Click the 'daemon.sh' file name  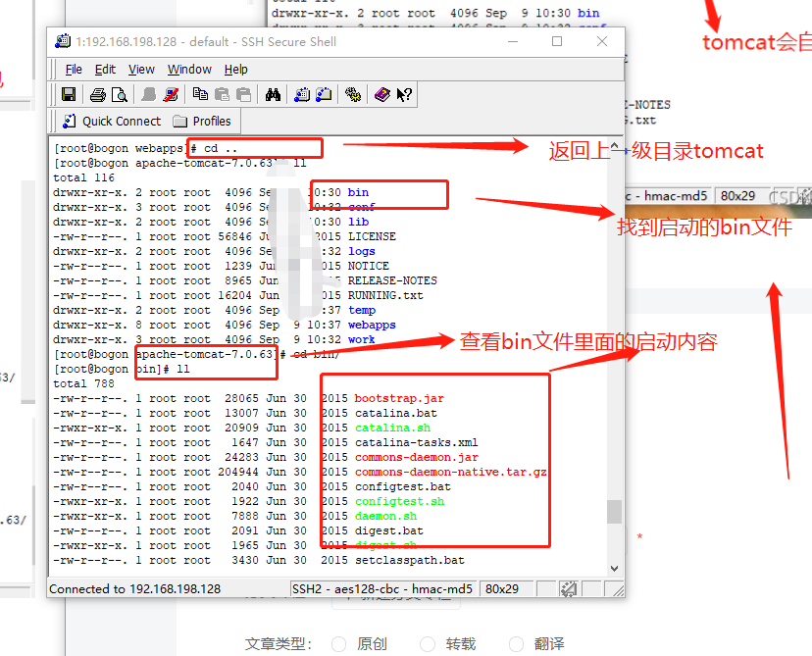pyautogui.click(x=385, y=516)
